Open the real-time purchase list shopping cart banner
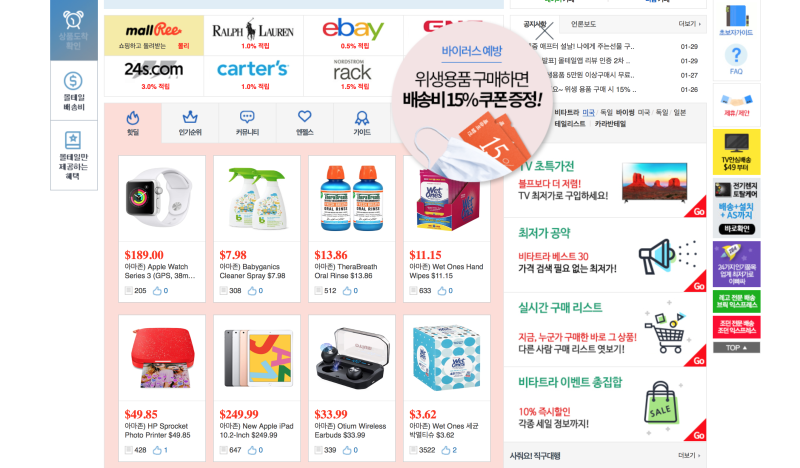This screenshot has width=800, height=468. pos(605,330)
